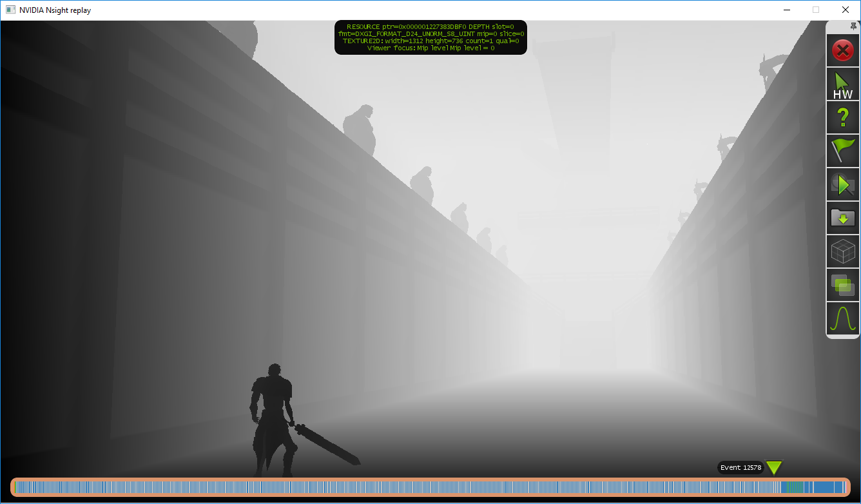Click the play arrow over magnifier icon

click(x=843, y=185)
